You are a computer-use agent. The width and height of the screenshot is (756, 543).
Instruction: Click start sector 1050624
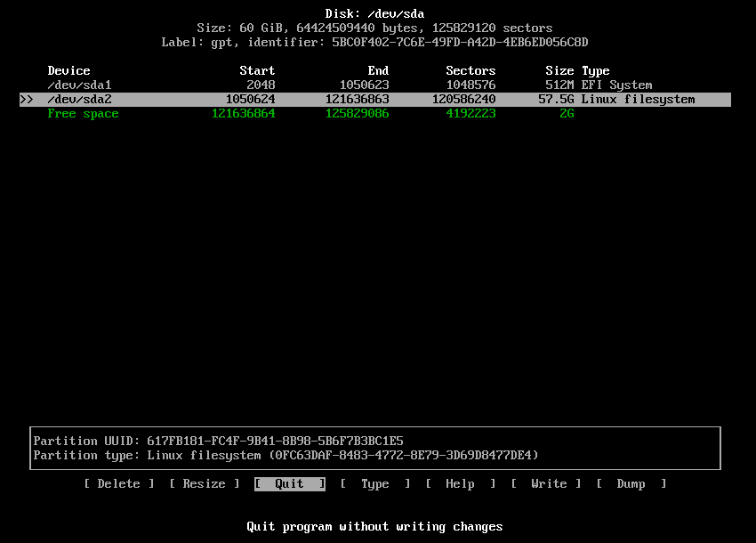coord(250,100)
